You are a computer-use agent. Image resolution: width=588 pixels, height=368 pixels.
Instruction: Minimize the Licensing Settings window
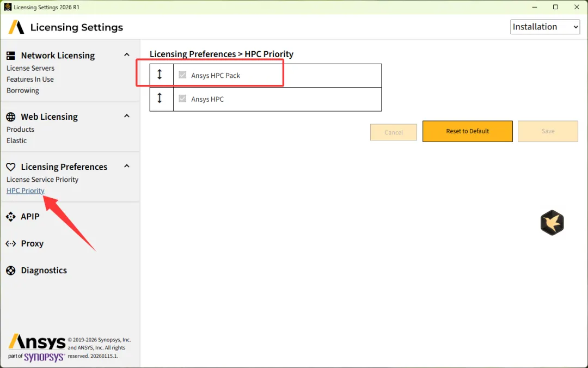pyautogui.click(x=535, y=7)
